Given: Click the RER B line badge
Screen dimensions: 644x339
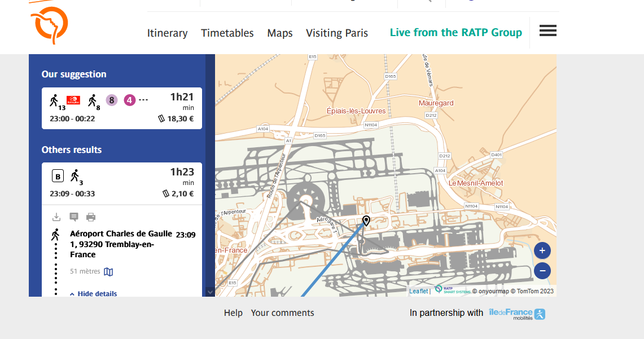Looking at the screenshot, I should click(58, 175).
